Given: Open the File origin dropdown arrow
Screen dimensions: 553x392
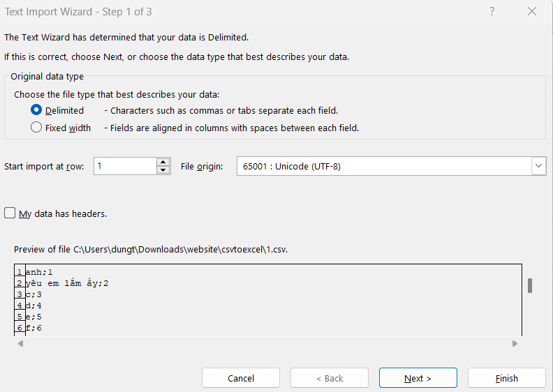Looking at the screenshot, I should [538, 166].
